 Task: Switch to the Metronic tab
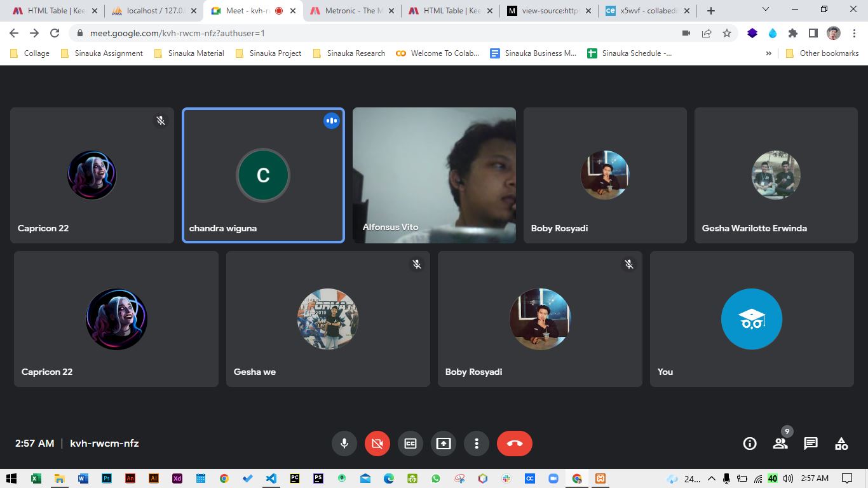(353, 11)
